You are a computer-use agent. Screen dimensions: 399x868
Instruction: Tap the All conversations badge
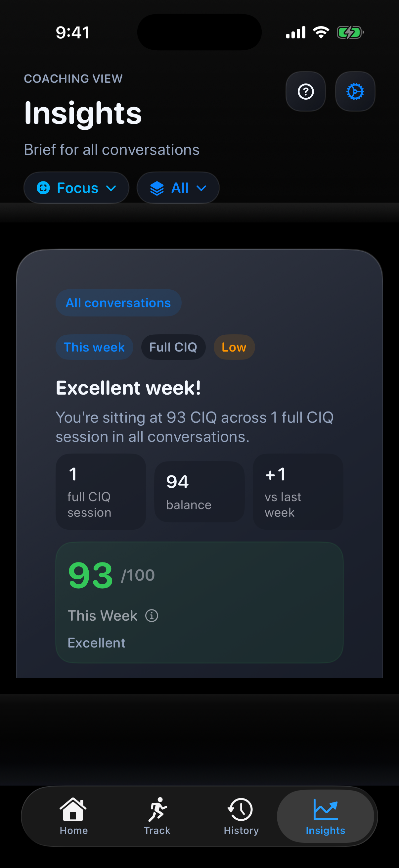tap(118, 302)
